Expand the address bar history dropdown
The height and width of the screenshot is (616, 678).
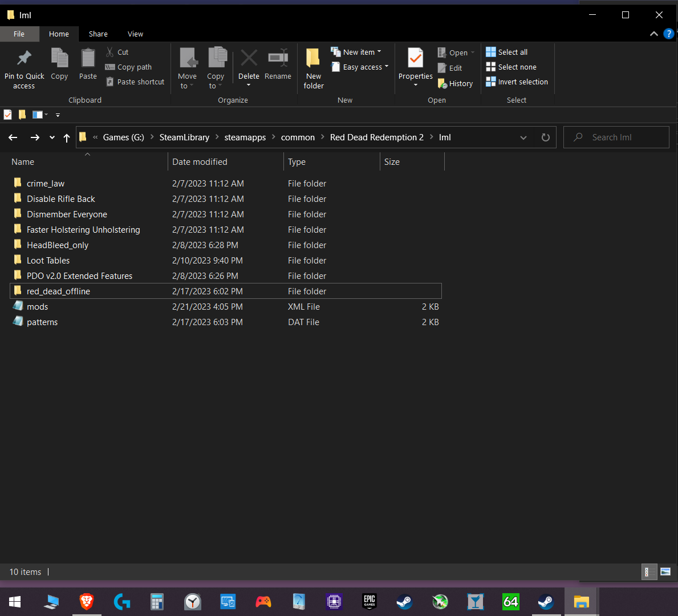[x=523, y=137]
